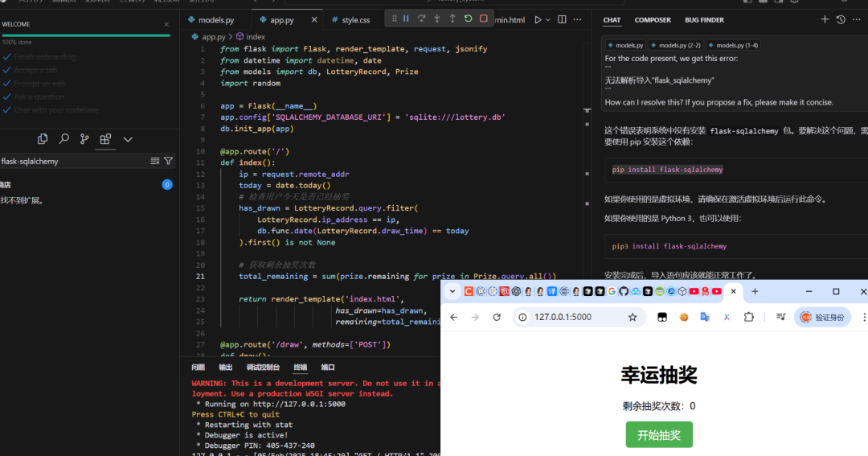Open the 端口 (Ports) panel tab
This screenshot has height=456, width=868.
point(328,368)
